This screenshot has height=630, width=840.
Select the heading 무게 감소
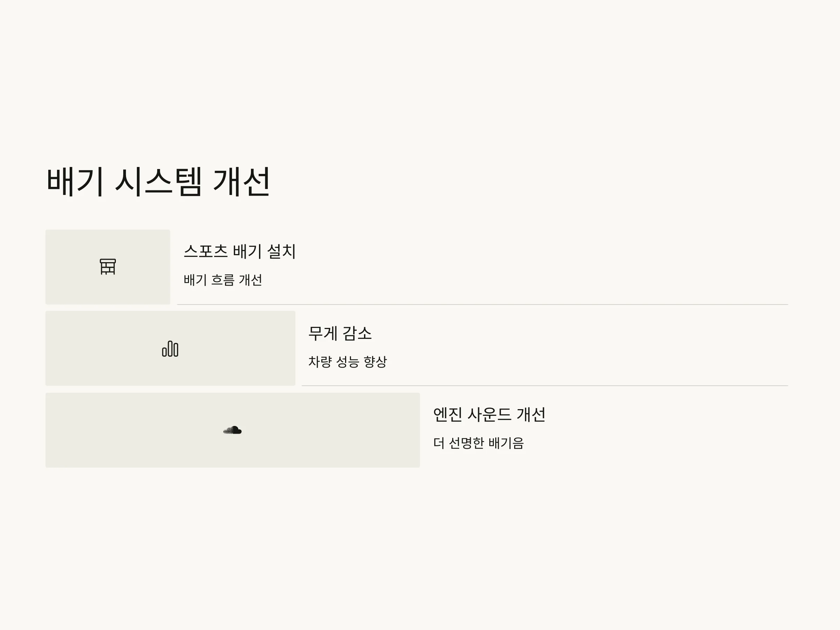pos(340,333)
